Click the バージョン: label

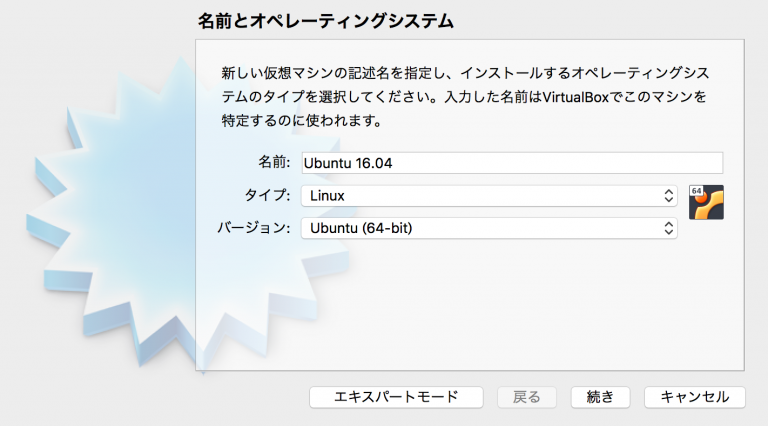(254, 228)
